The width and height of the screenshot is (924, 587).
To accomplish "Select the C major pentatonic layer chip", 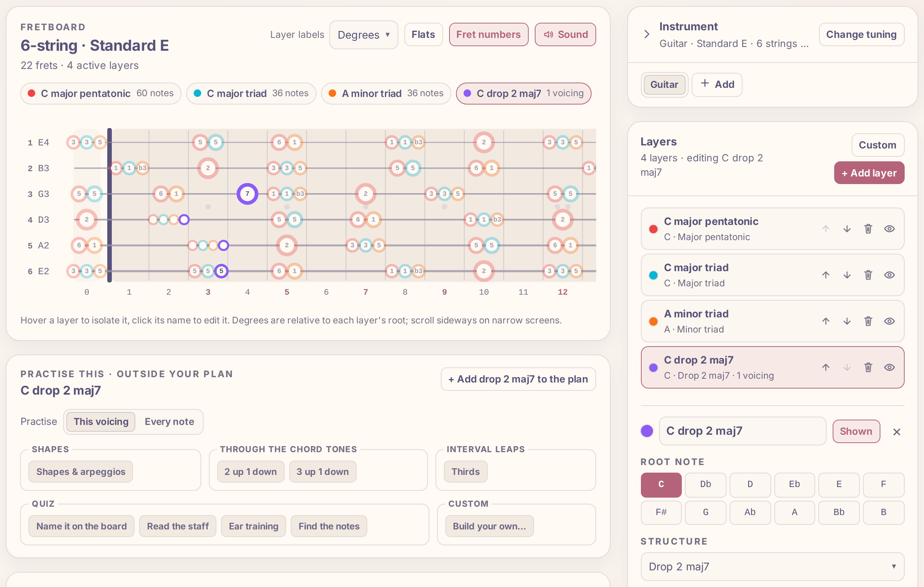I will coord(100,94).
